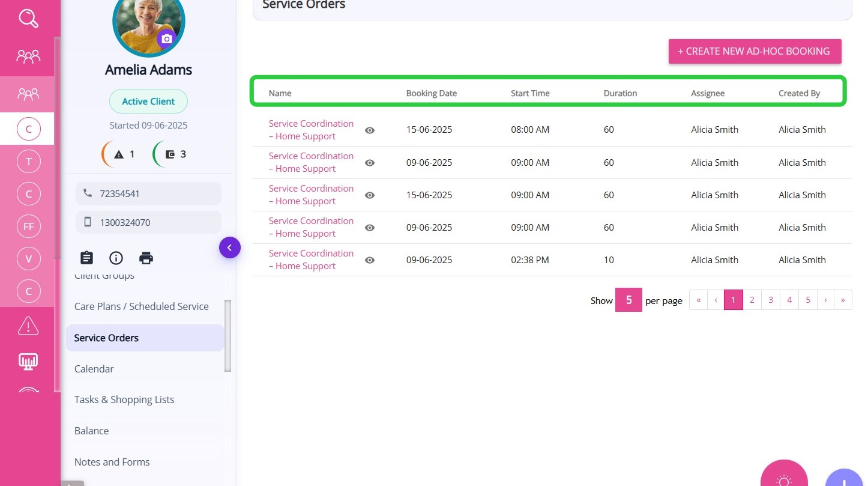Open Calendar in client menu
The image size is (868, 486).
coord(94,369)
